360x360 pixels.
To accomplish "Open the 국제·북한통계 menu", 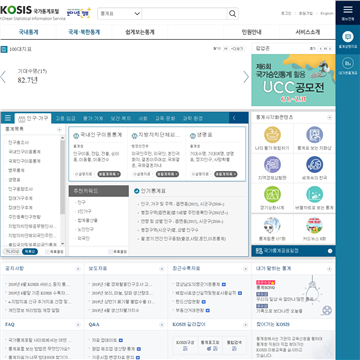I will 84,32.
